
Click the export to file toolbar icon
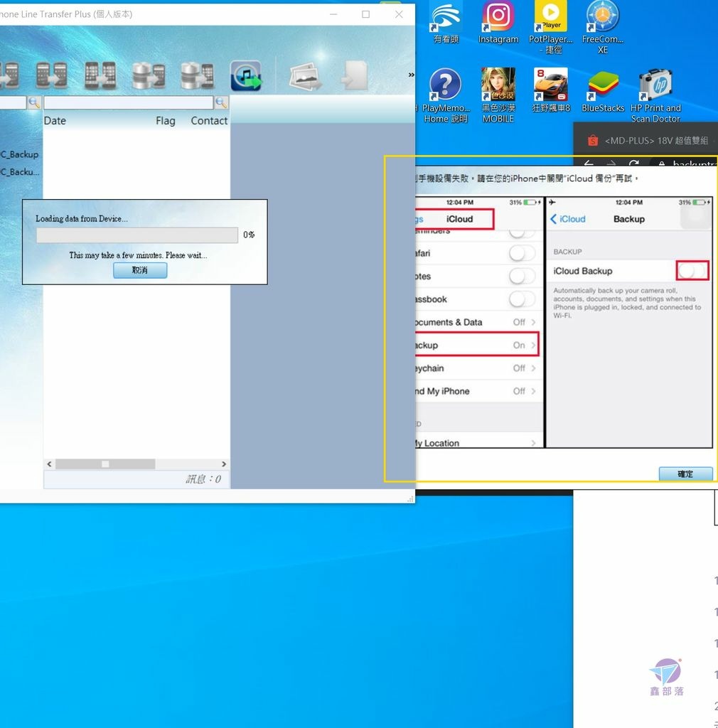pos(354,75)
